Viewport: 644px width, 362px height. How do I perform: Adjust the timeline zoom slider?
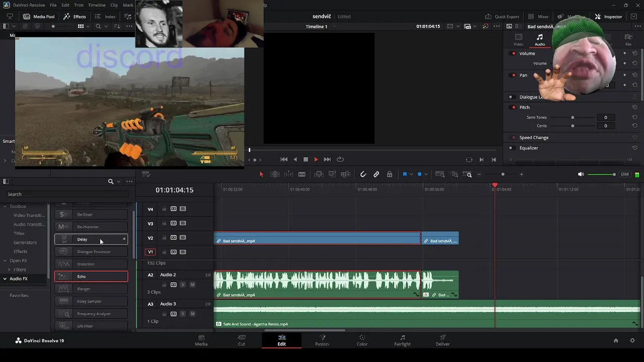point(503,174)
